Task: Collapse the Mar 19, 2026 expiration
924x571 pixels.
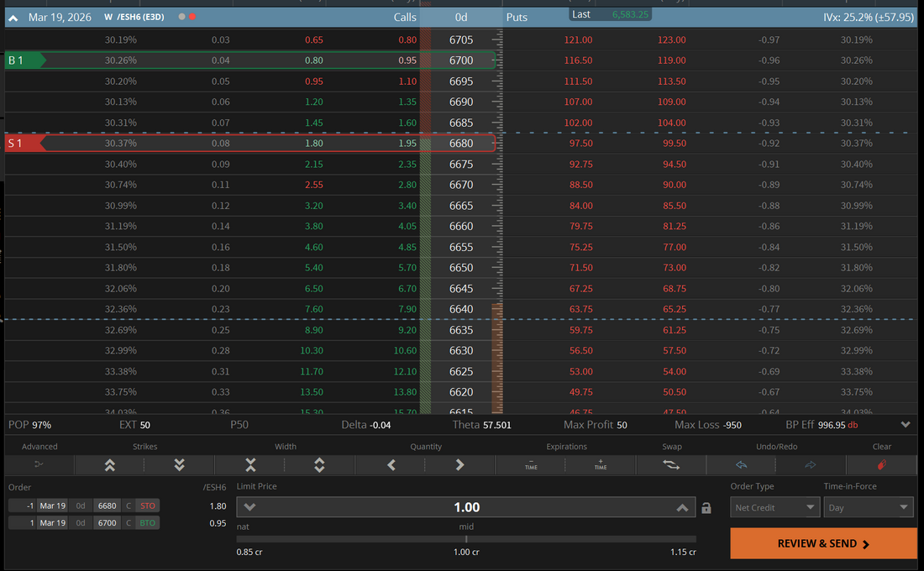Action: [x=13, y=17]
